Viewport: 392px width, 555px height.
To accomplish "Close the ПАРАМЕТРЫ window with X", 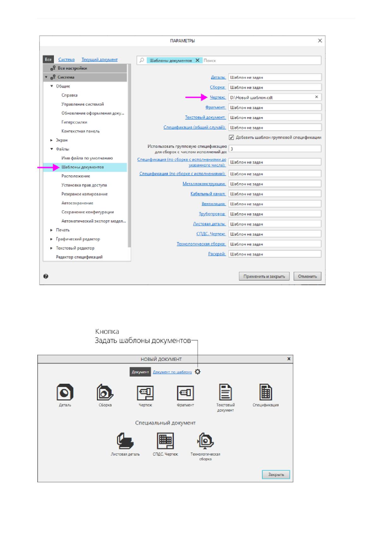I will (320, 41).
